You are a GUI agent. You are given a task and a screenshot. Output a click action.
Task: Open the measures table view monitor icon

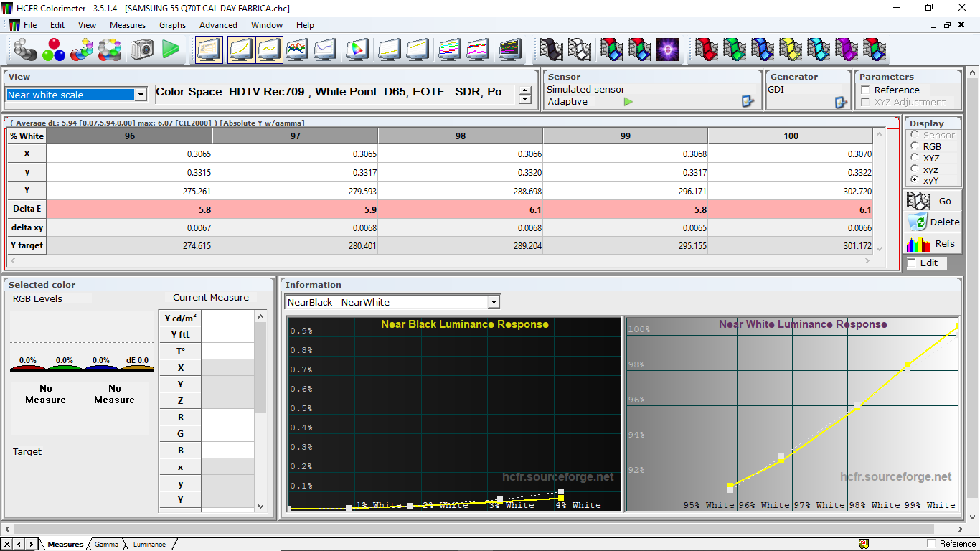coord(209,50)
